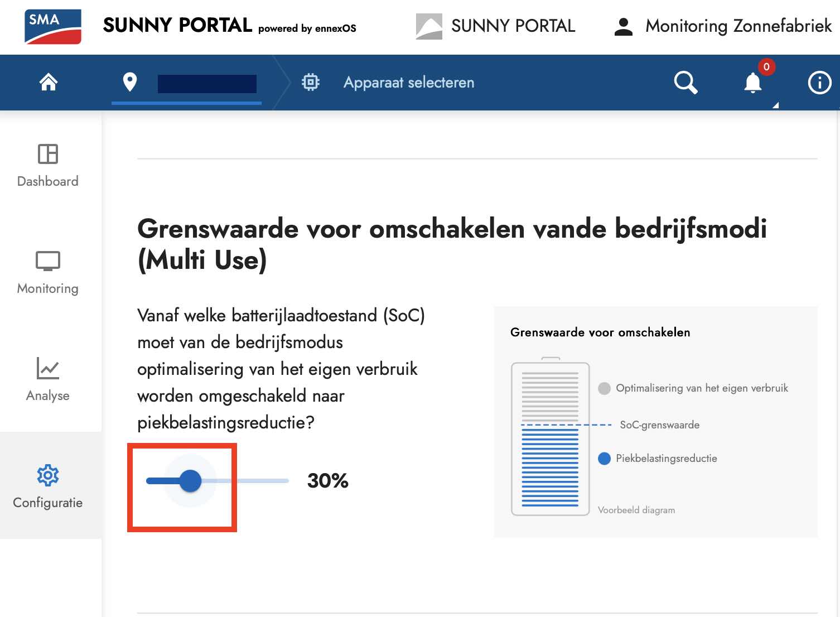Screen dimensions: 840x617
Task: Click Monitoring Zonnefabriek account label
Action: tap(737, 26)
